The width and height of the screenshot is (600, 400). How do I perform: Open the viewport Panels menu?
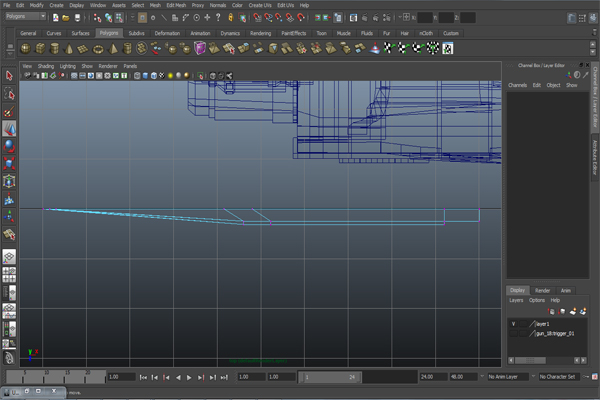click(130, 66)
